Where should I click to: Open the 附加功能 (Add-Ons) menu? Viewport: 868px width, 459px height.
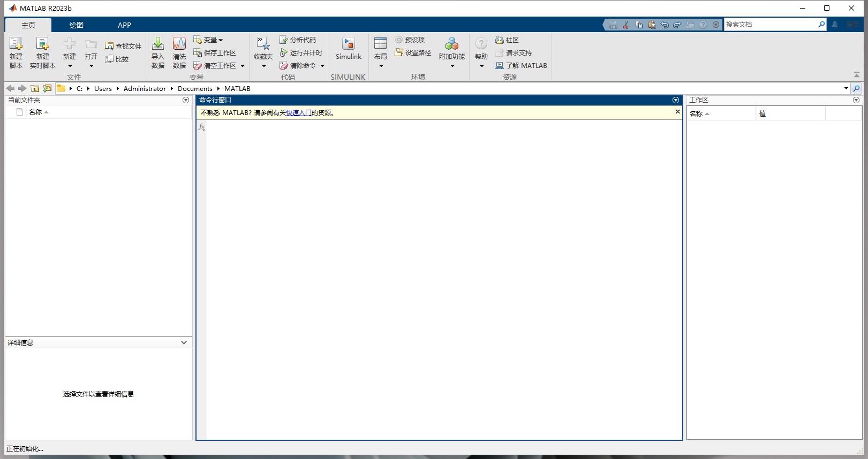pos(452,52)
